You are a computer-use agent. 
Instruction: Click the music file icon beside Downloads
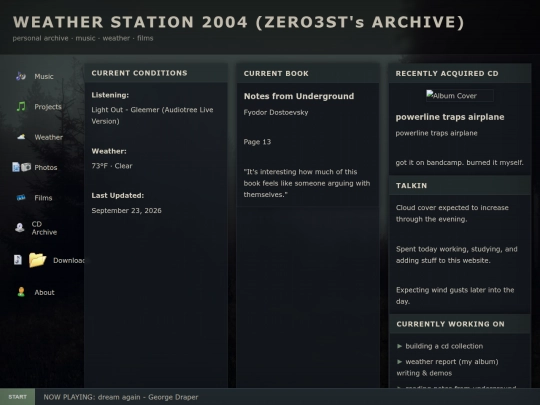tap(18, 260)
